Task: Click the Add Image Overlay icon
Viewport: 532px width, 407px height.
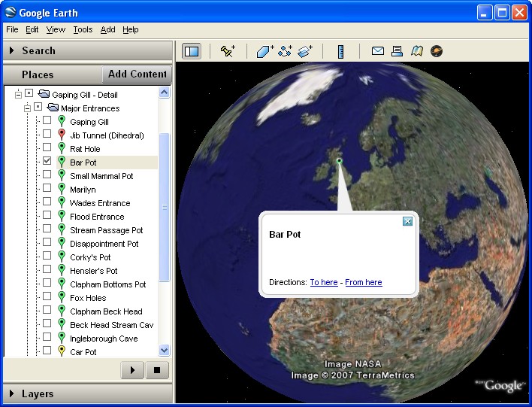Action: pos(304,51)
